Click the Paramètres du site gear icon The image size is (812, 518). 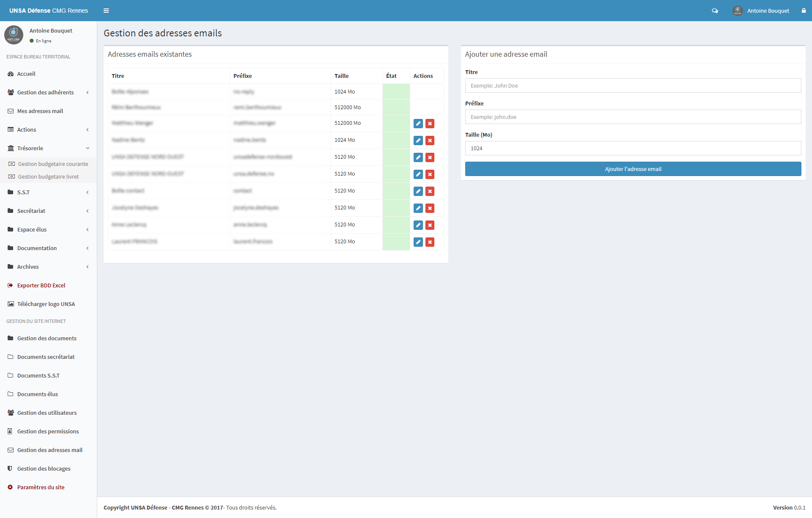pyautogui.click(x=11, y=487)
